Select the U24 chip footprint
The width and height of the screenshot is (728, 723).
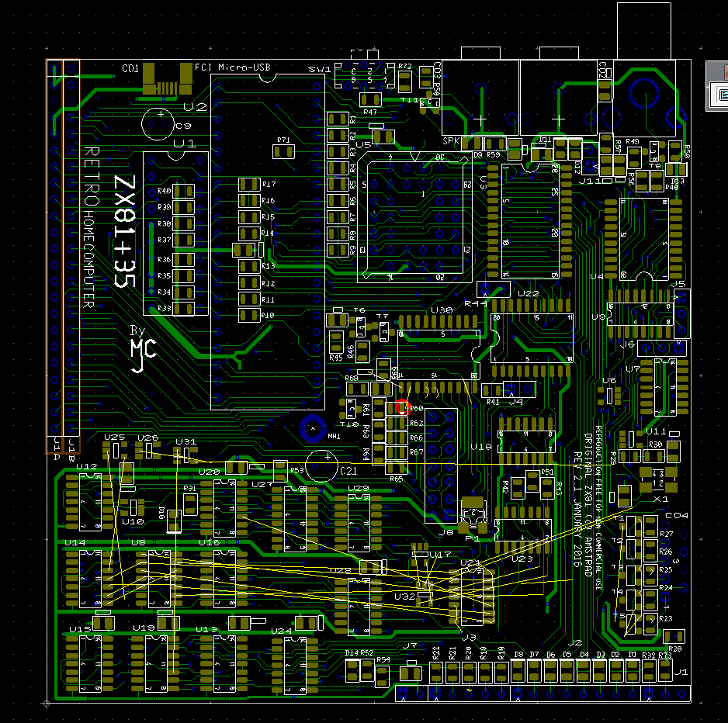295,666
